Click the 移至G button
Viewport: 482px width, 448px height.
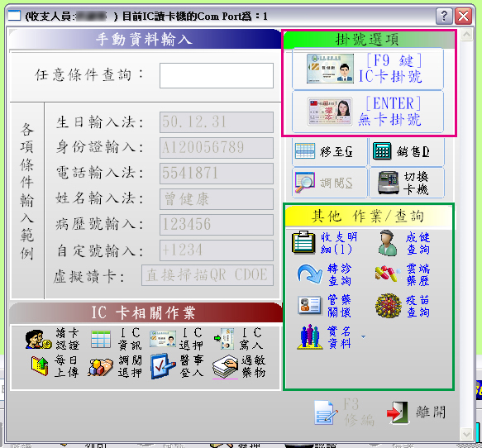point(330,151)
